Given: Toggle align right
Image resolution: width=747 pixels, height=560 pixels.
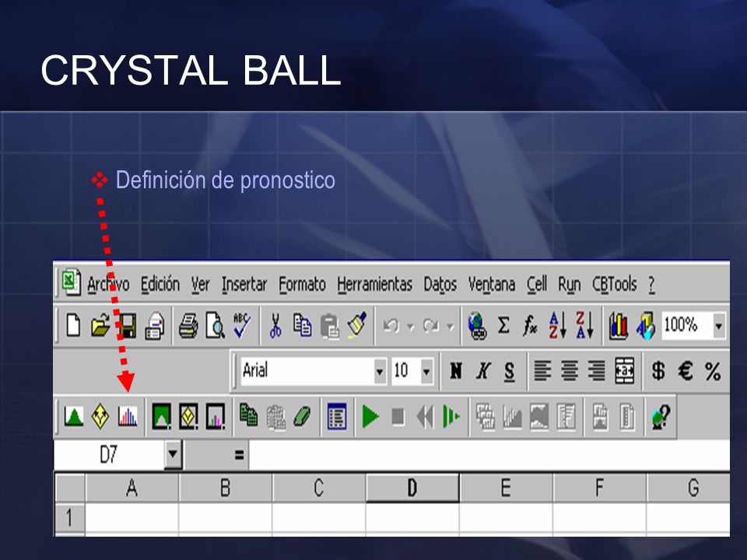Looking at the screenshot, I should coord(596,370).
